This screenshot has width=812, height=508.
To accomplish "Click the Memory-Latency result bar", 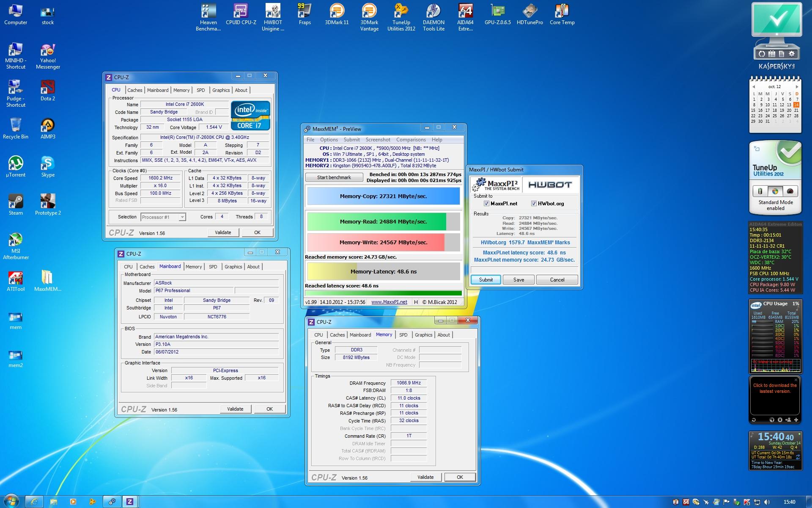I will click(383, 271).
